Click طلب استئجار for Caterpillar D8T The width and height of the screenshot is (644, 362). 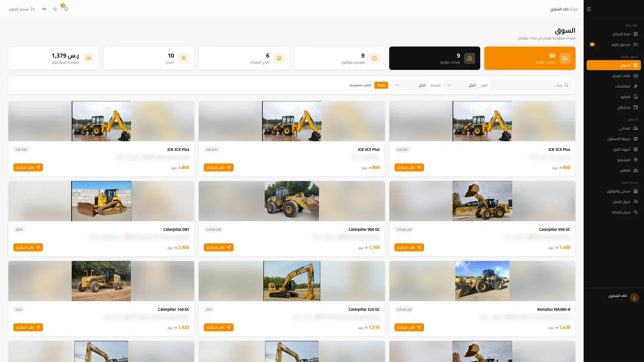point(28,247)
